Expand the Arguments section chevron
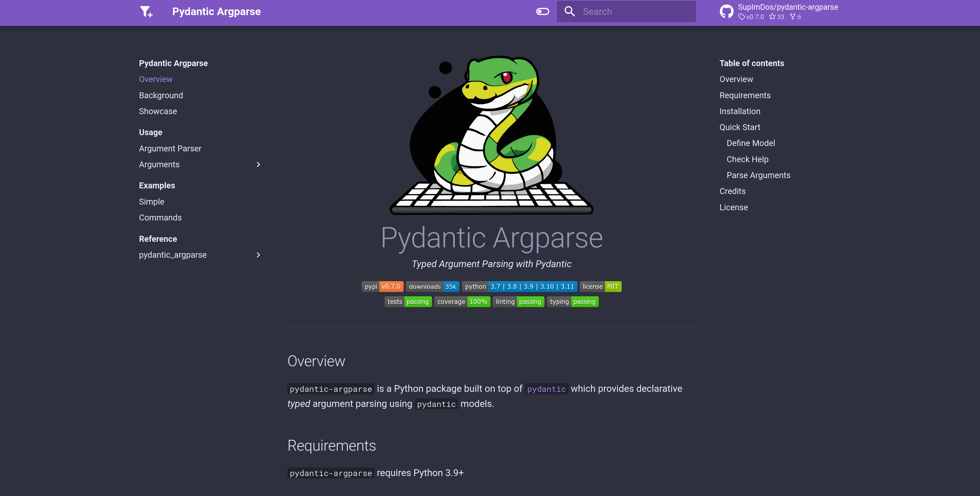The width and height of the screenshot is (980, 496). coord(258,164)
